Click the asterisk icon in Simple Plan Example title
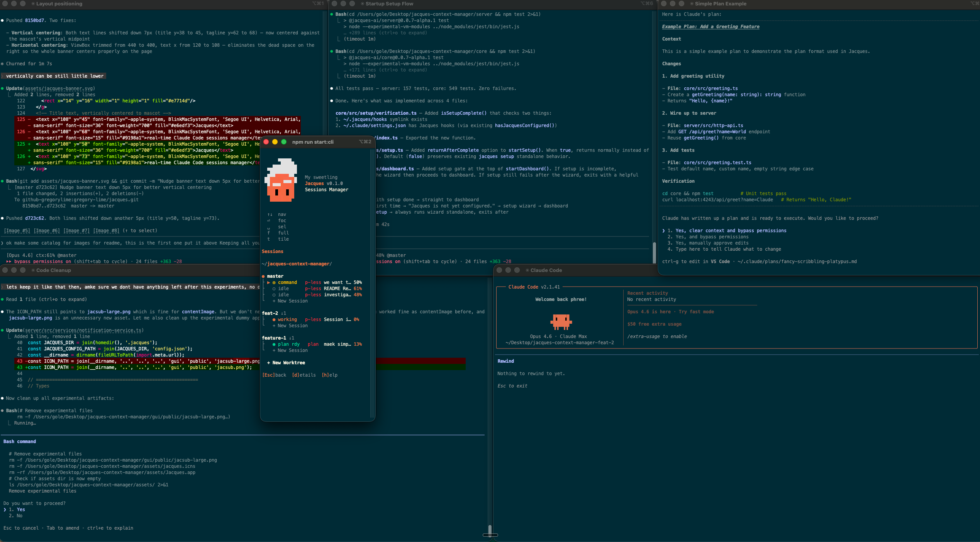This screenshot has height=542, width=980. [x=692, y=4]
